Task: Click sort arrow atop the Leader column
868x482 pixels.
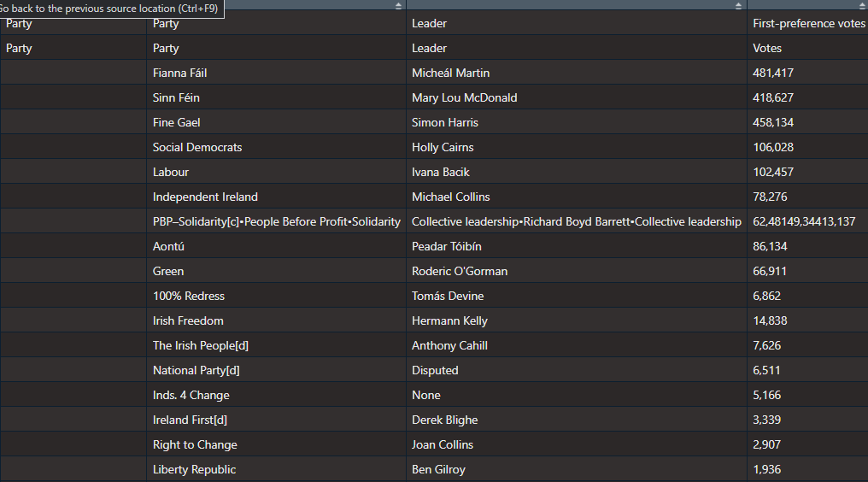Action: click(x=739, y=6)
